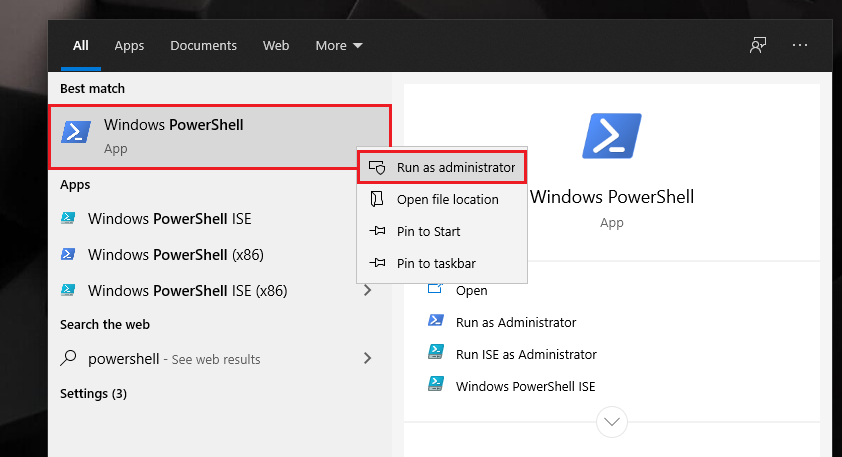842x457 pixels.
Task: Select the Windows PowerShell best match result
Action: (x=219, y=136)
